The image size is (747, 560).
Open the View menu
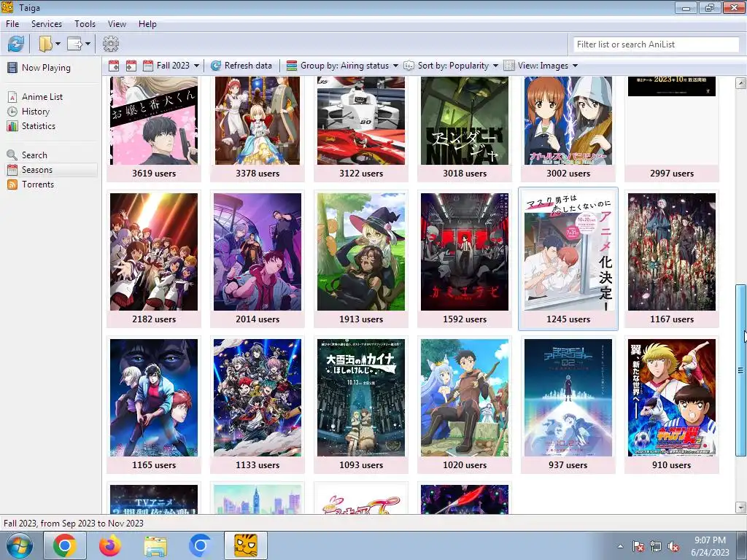coord(117,24)
